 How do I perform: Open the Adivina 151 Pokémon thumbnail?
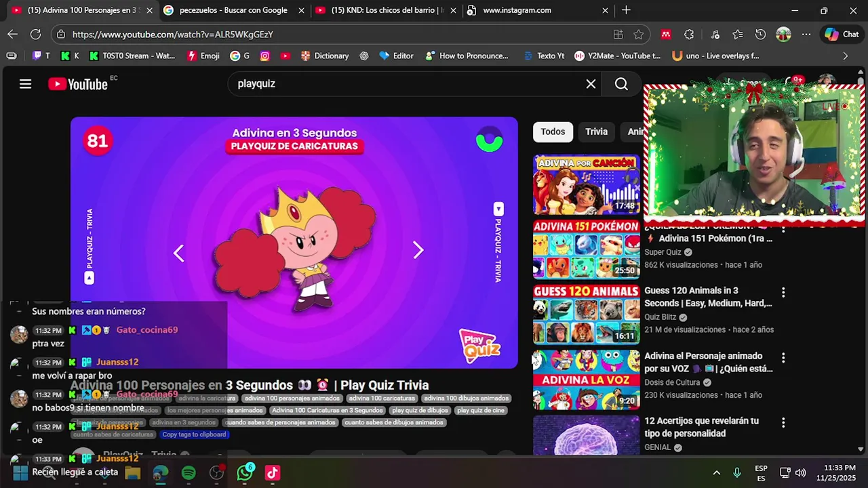[586, 249]
